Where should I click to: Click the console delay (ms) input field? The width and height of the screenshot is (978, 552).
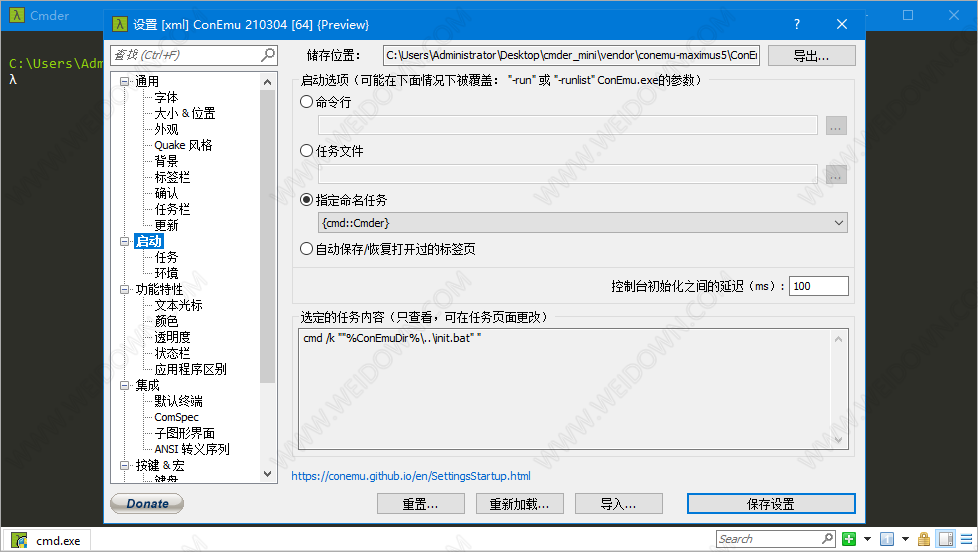pyautogui.click(x=818, y=286)
